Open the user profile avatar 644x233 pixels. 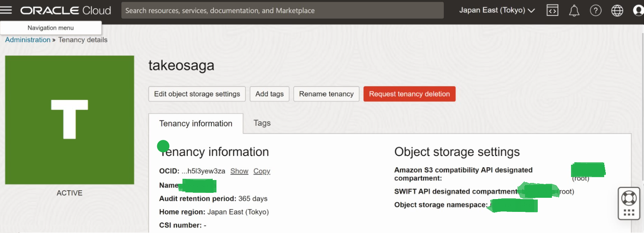[638, 10]
